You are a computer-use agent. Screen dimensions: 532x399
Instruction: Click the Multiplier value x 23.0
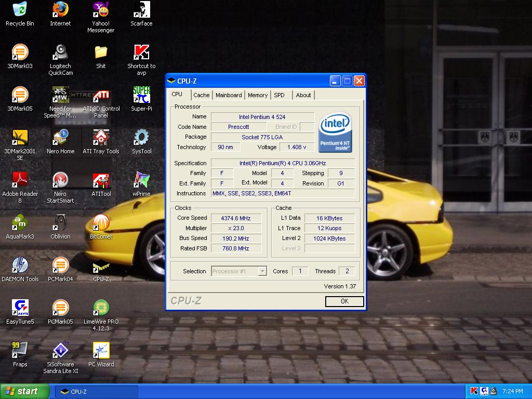point(236,229)
